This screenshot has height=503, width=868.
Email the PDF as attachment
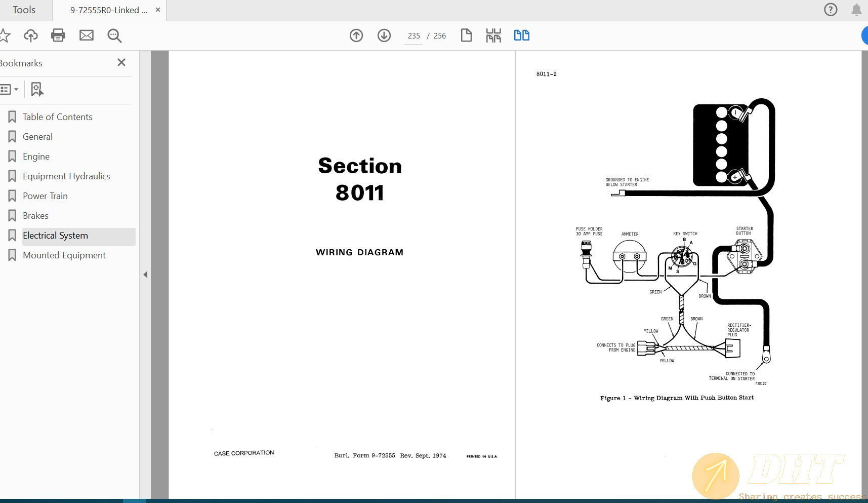[86, 35]
